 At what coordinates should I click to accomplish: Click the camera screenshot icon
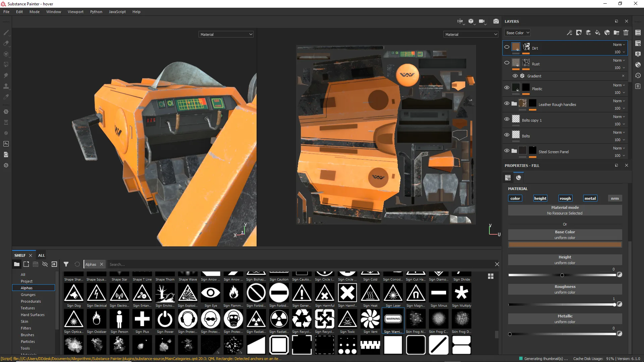(x=496, y=21)
